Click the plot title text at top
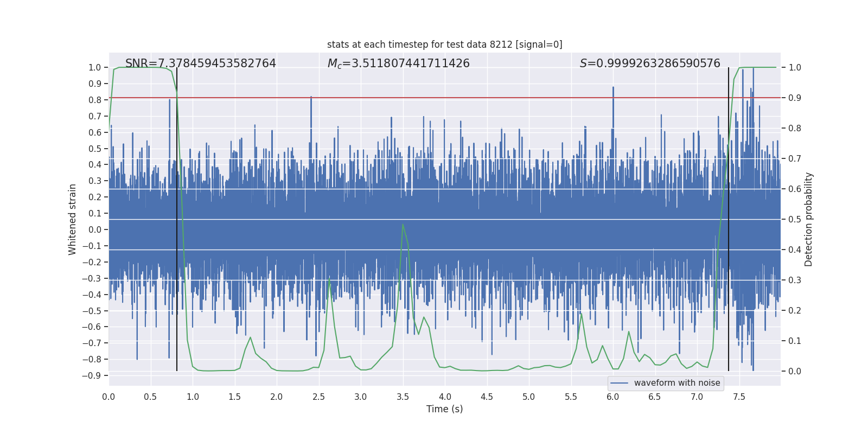The height and width of the screenshot is (434, 868). click(x=444, y=44)
